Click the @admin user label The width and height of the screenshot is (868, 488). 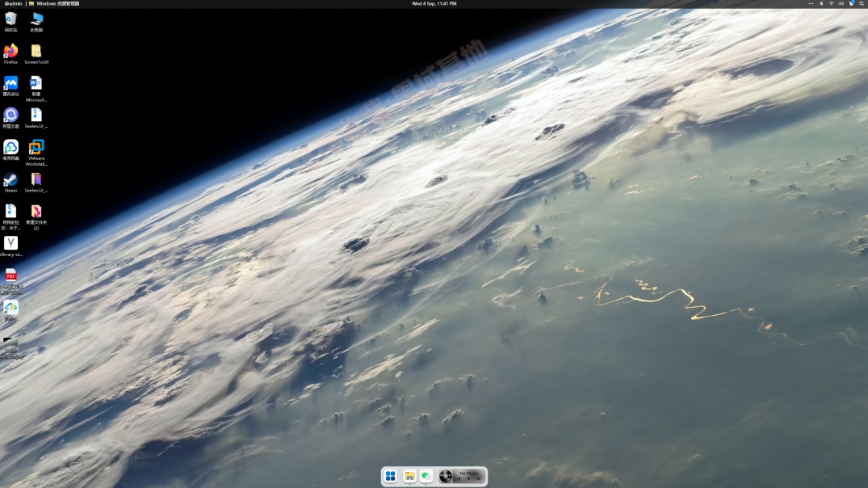(13, 3)
